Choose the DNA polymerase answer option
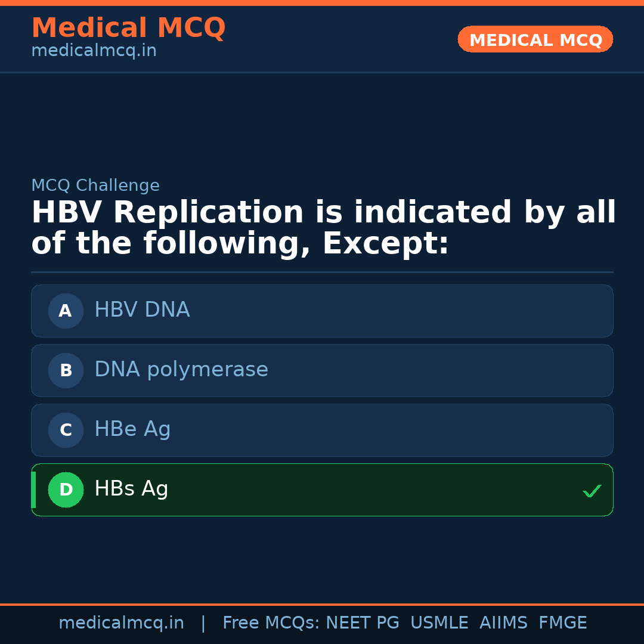644x644 pixels. point(322,370)
